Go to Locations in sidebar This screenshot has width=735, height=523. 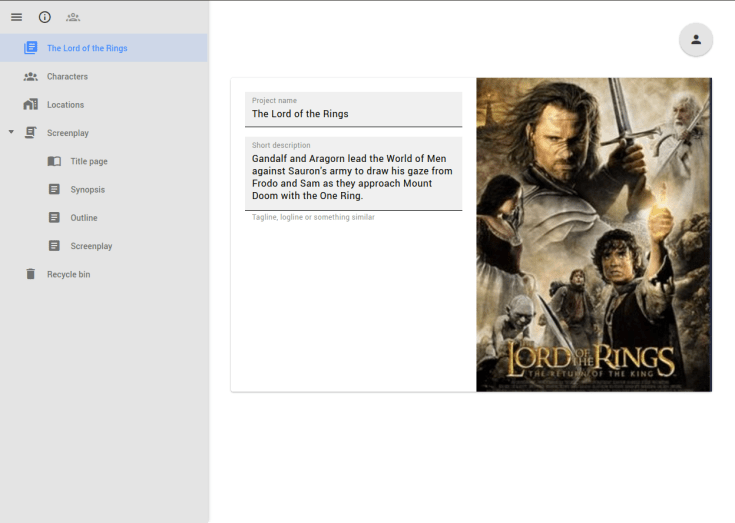point(65,105)
